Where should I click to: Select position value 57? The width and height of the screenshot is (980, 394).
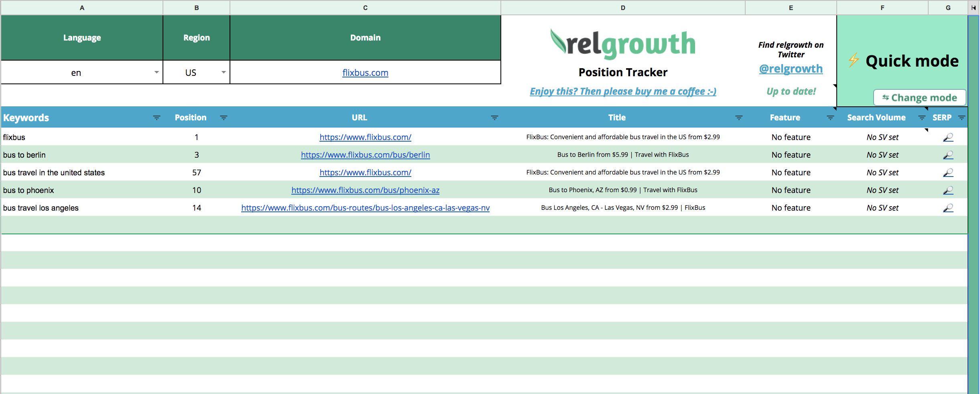tap(197, 173)
